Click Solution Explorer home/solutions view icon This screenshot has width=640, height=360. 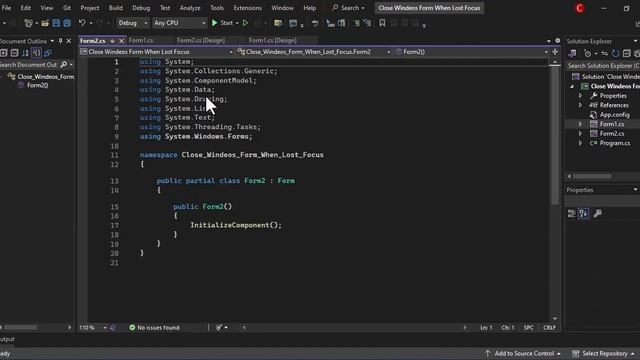572,53
